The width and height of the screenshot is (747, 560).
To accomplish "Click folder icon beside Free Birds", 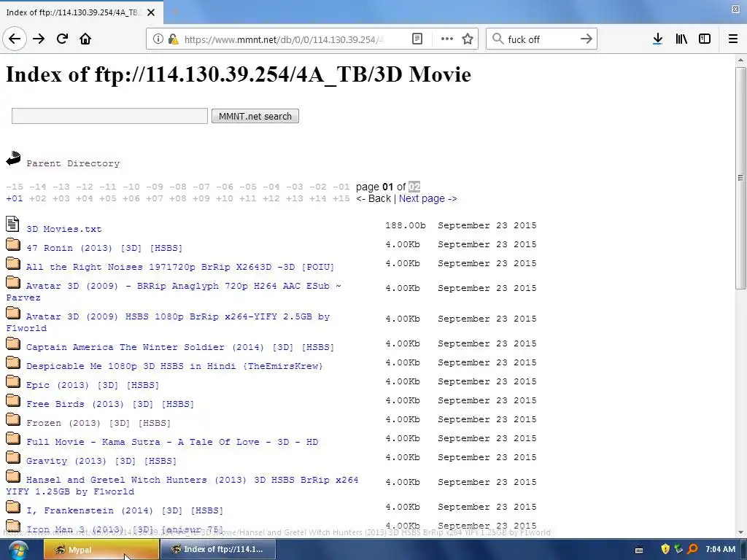I will coord(13,400).
